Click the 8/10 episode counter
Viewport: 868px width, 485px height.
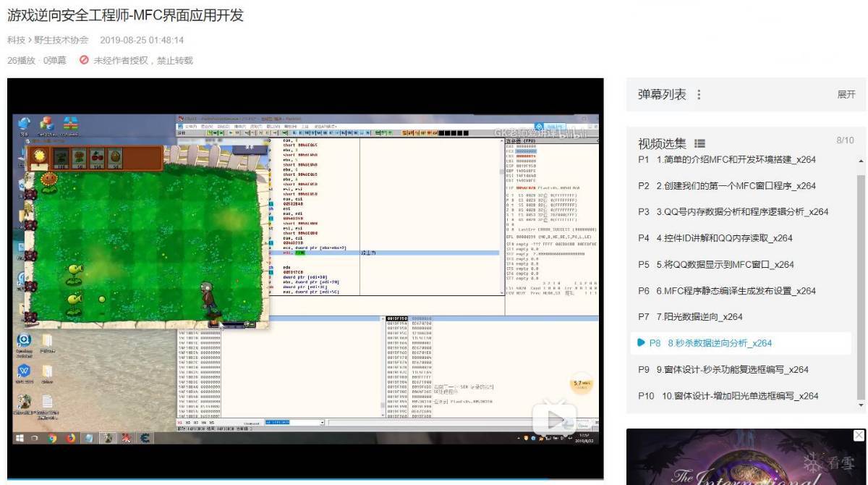tap(845, 140)
